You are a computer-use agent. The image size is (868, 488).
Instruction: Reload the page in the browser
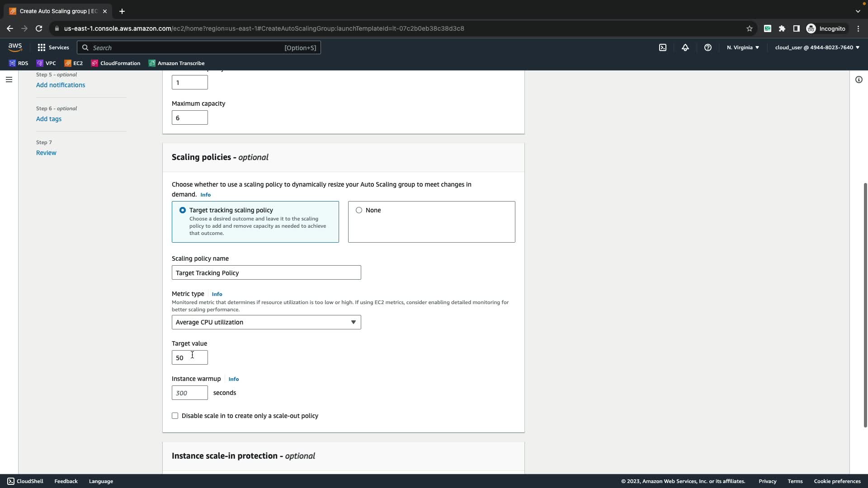tap(39, 28)
